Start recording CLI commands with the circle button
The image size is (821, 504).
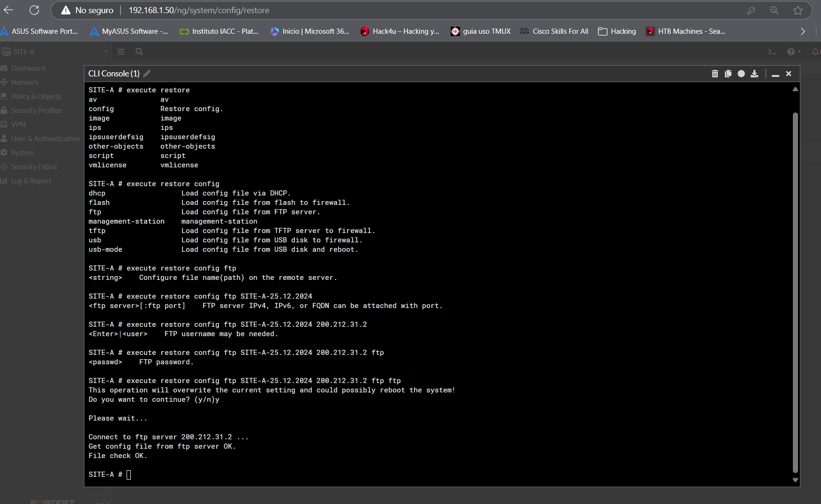coord(741,74)
